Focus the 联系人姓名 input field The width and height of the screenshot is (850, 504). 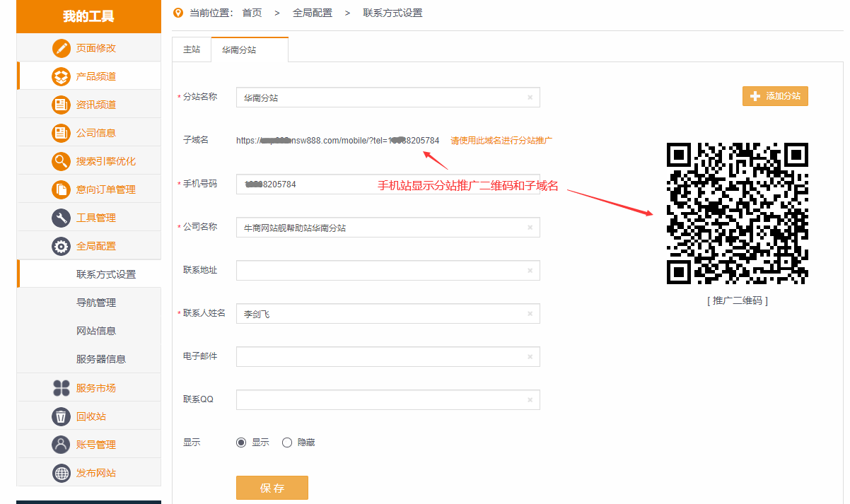tap(388, 314)
